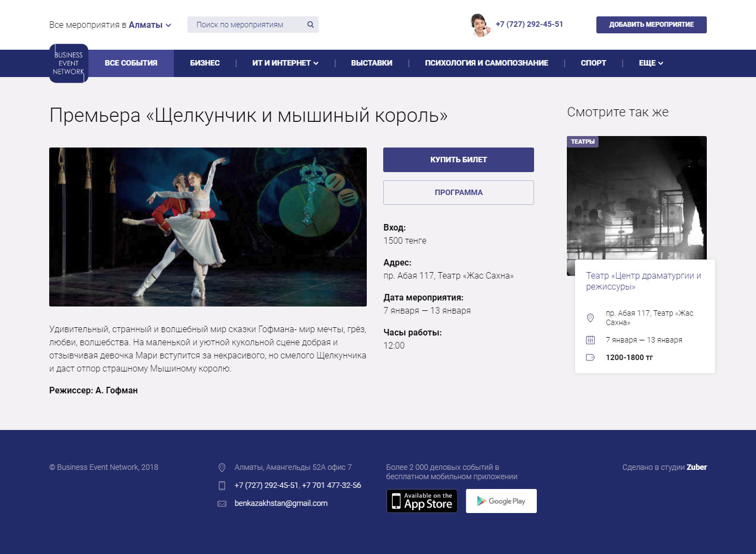Expand the ИТ и Интернет menu
This screenshot has height=554, width=756.
pos(285,63)
